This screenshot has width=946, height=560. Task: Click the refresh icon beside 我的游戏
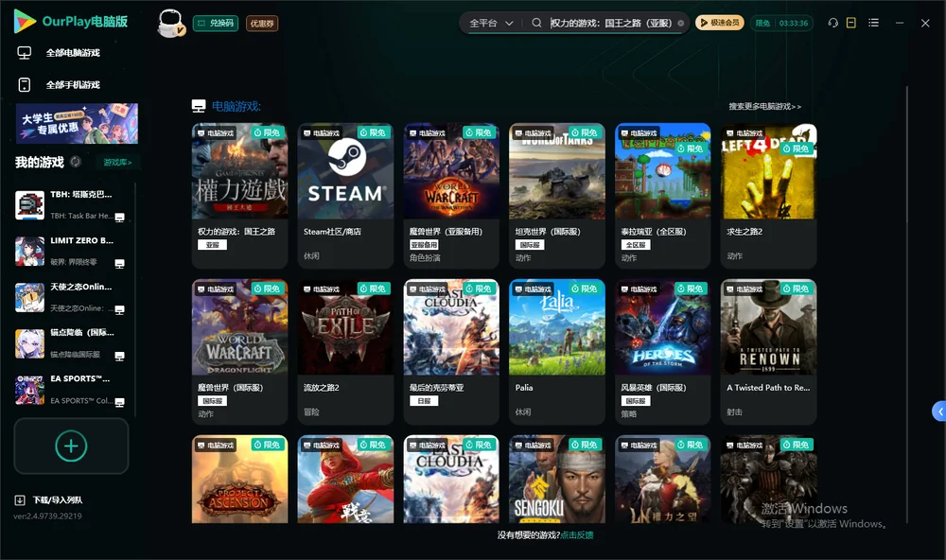coord(76,162)
